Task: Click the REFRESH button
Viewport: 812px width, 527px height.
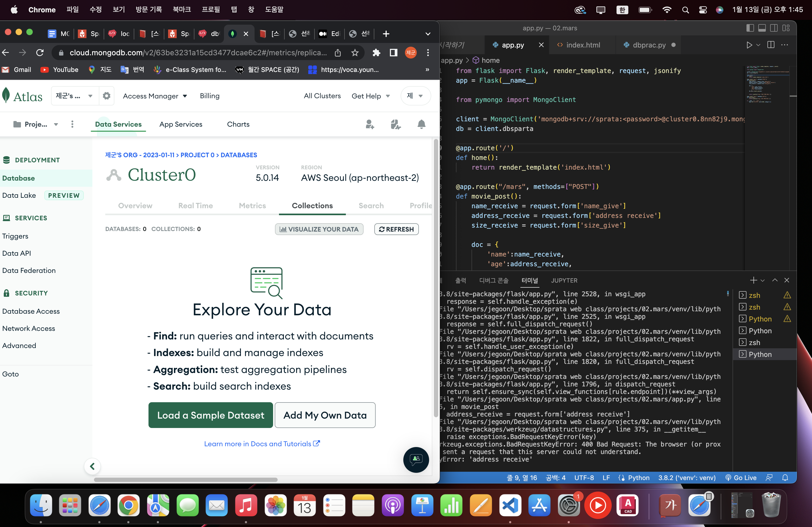Action: click(x=396, y=229)
